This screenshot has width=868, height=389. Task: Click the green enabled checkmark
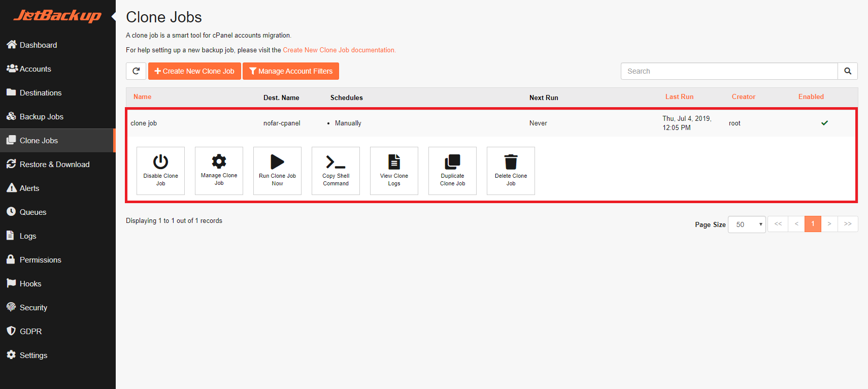pos(824,123)
